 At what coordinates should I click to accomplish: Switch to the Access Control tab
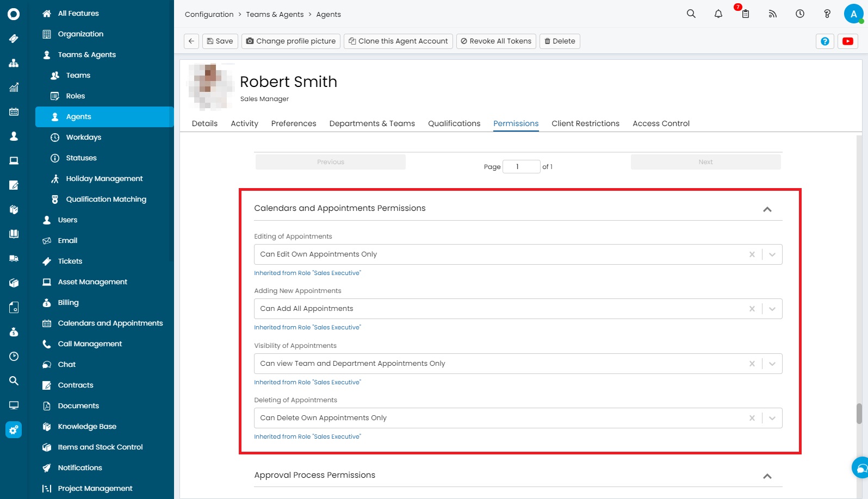coord(661,123)
